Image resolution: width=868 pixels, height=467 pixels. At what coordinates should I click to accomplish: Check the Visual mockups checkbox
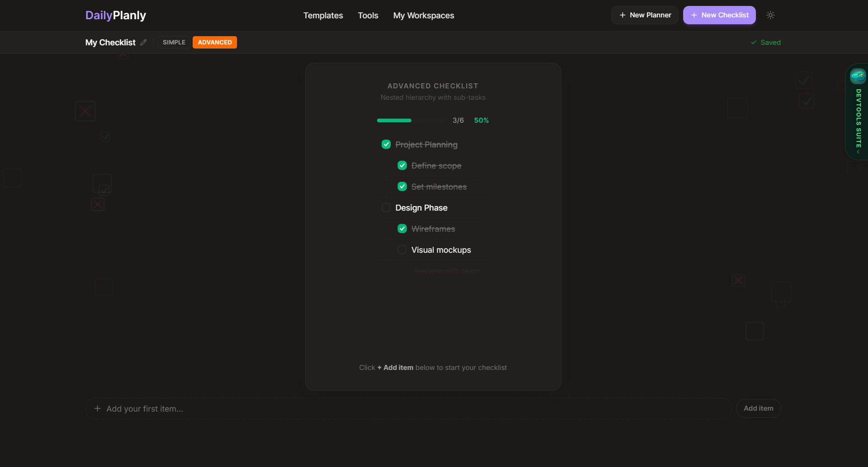coord(402,250)
